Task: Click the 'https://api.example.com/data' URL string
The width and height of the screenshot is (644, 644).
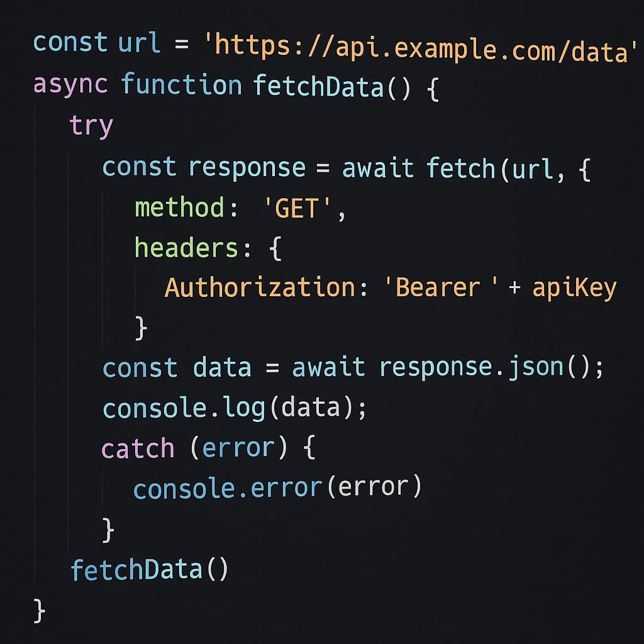Action: [421, 48]
